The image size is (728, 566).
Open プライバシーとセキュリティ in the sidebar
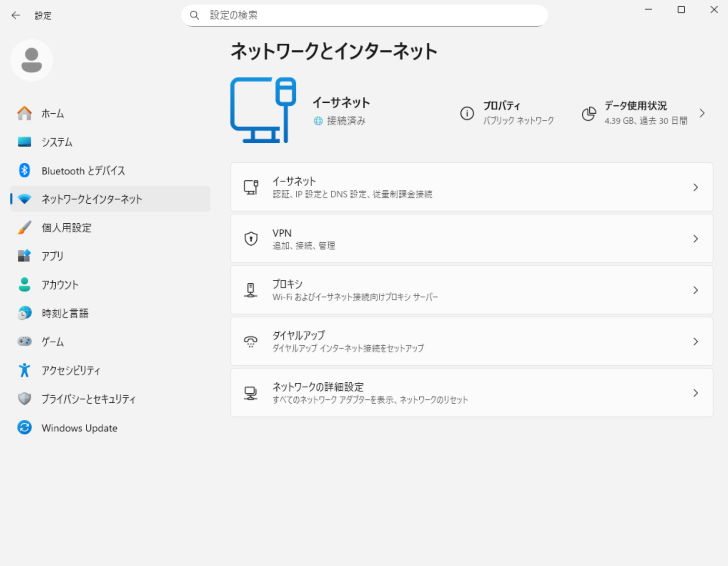pos(88,399)
